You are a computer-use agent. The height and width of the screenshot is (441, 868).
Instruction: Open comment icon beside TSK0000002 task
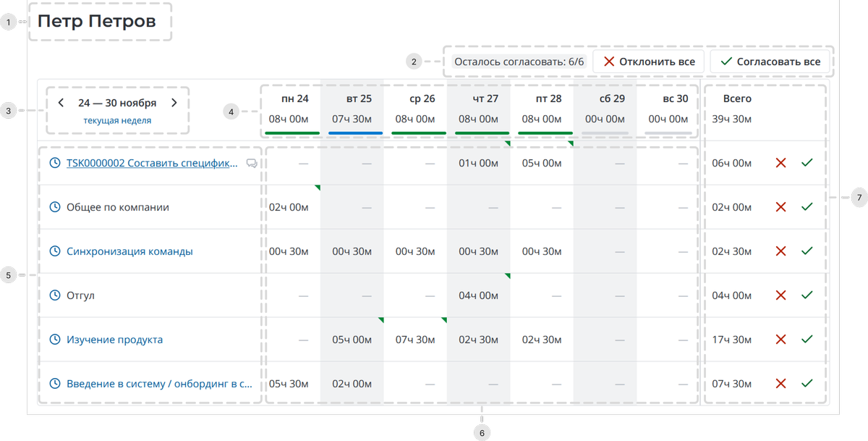[252, 164]
